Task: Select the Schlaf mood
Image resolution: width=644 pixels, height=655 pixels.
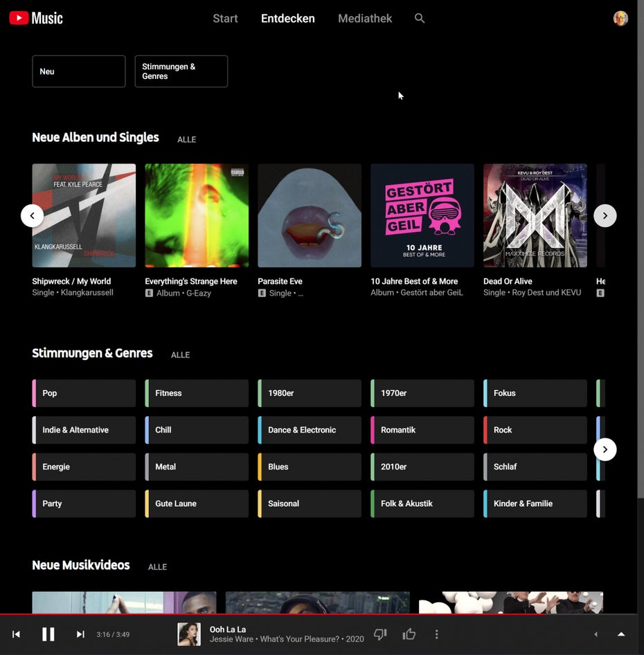Action: 535,467
